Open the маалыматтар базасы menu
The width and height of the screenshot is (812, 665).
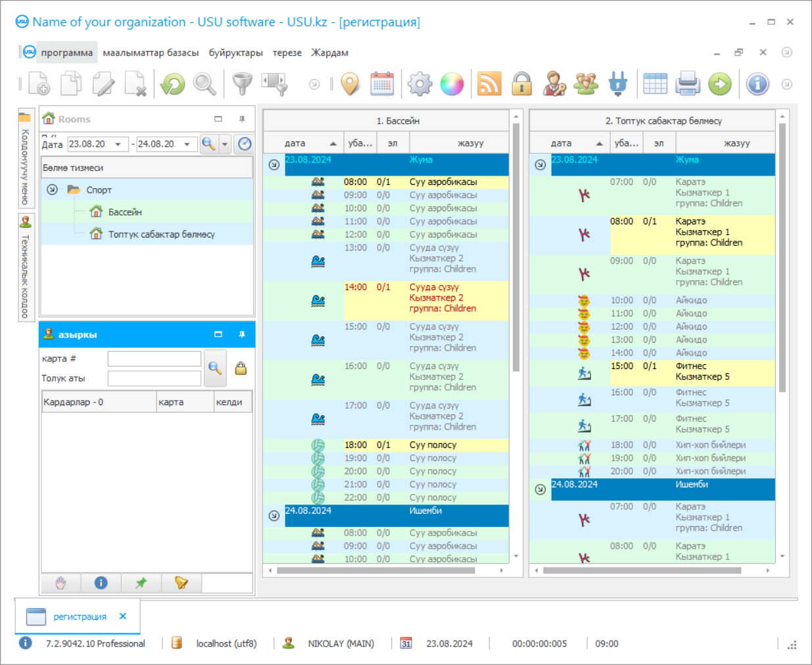[151, 53]
